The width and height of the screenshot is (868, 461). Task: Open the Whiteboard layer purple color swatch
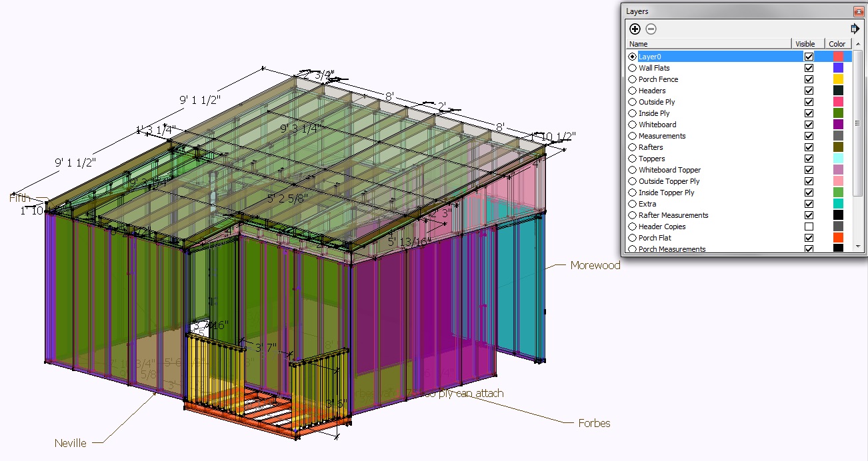pyautogui.click(x=838, y=125)
